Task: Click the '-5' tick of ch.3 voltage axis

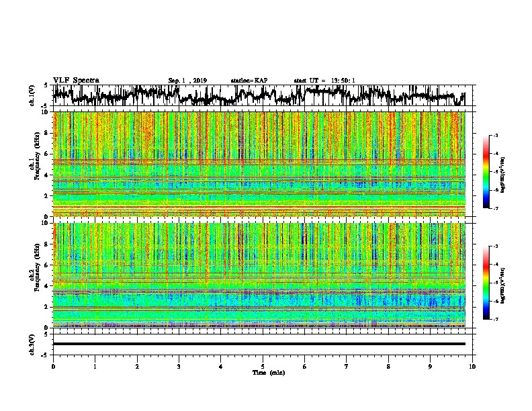Action: (45, 355)
